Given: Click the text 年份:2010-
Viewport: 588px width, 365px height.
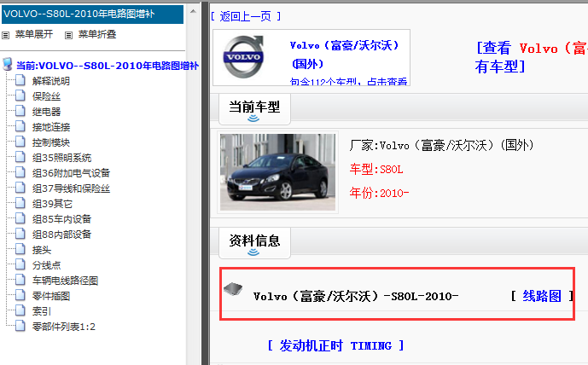Looking at the screenshot, I should [379, 193].
